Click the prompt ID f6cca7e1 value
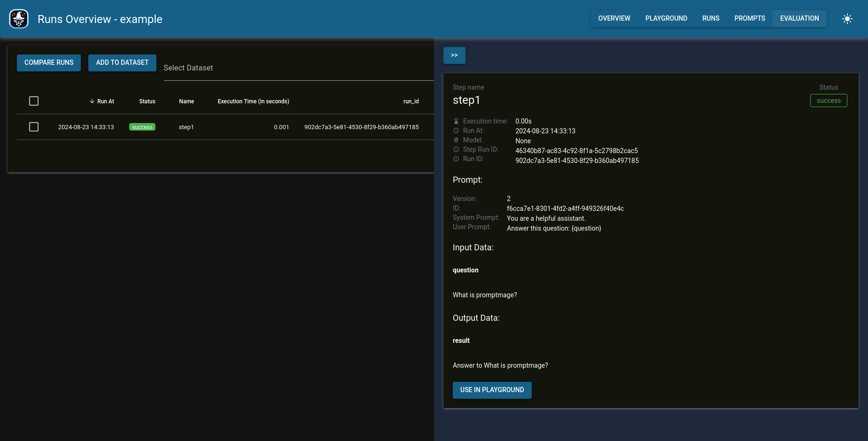The image size is (868, 441). 566,209
